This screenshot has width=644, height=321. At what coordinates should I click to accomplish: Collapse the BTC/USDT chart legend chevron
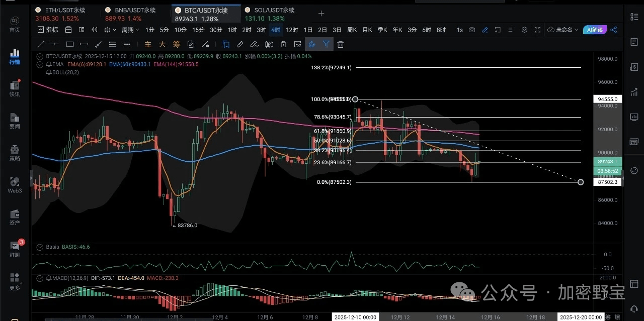click(40, 56)
